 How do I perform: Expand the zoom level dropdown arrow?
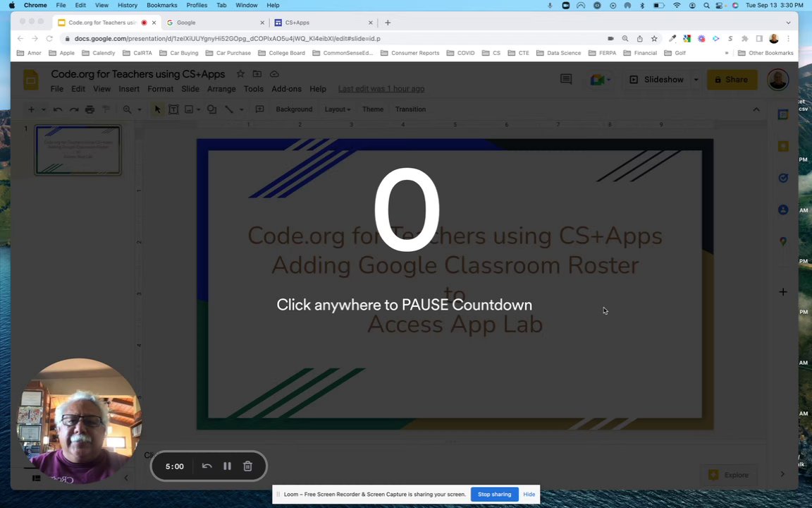140,109
